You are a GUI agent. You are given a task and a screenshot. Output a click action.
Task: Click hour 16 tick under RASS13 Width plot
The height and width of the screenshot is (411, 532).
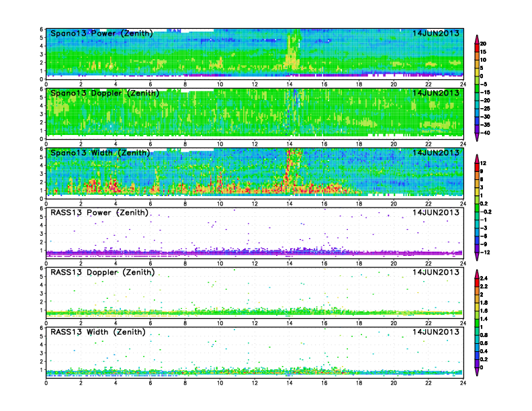point(324,383)
